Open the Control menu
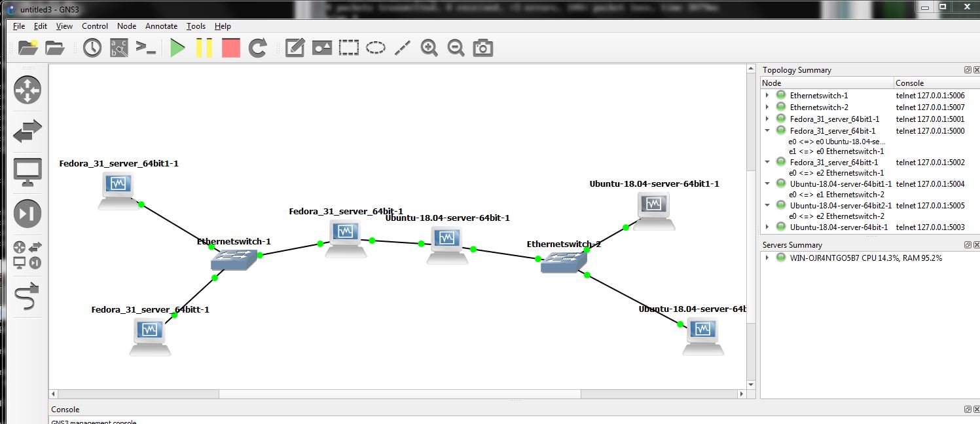This screenshot has height=424, width=980. 95,26
